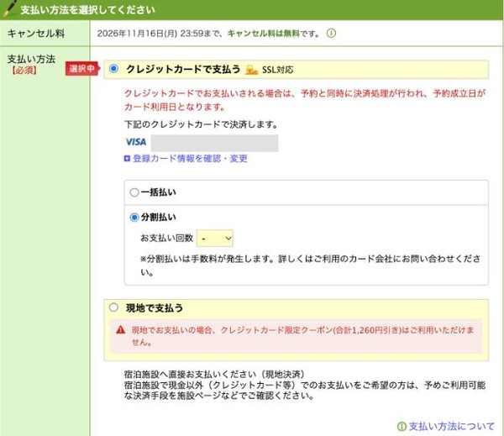Click header 支払い方法を選択してください

tap(87, 10)
